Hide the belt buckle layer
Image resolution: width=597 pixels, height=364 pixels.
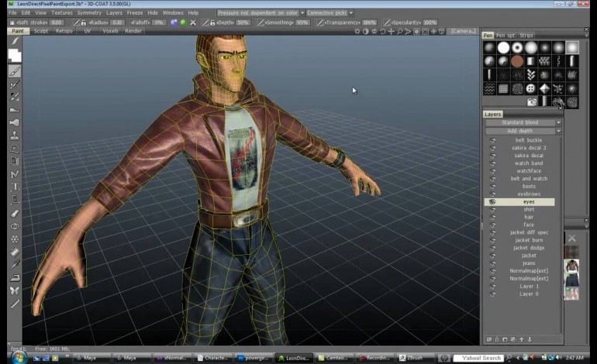tap(492, 140)
